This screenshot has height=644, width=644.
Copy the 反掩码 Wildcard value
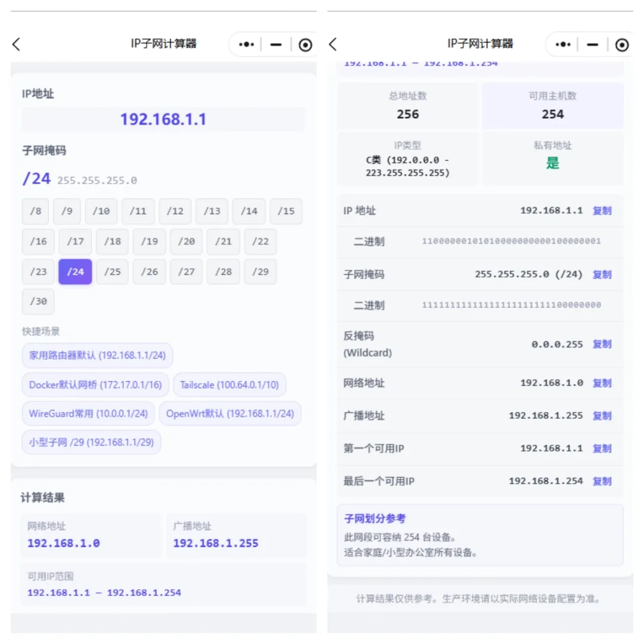click(602, 344)
